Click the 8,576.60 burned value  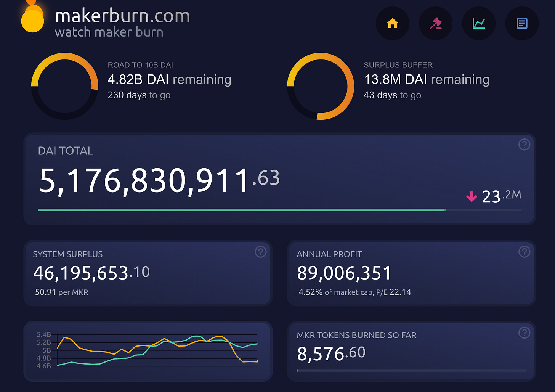(331, 353)
